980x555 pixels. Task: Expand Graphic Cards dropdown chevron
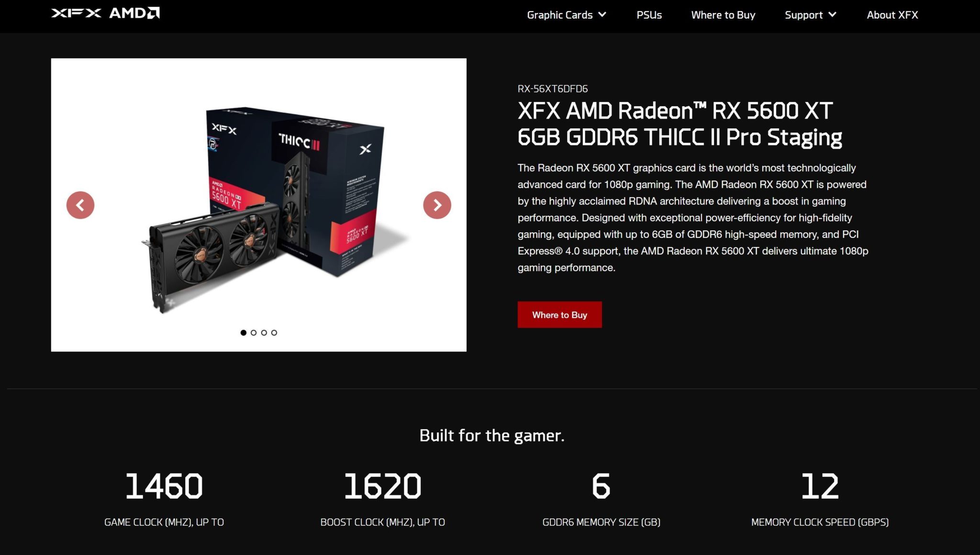[x=602, y=15]
